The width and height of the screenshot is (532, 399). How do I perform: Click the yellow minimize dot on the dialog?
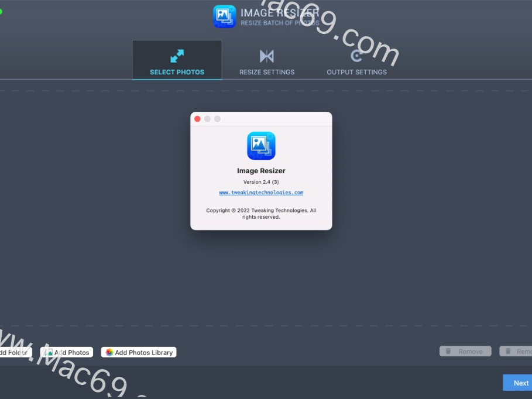click(x=207, y=118)
